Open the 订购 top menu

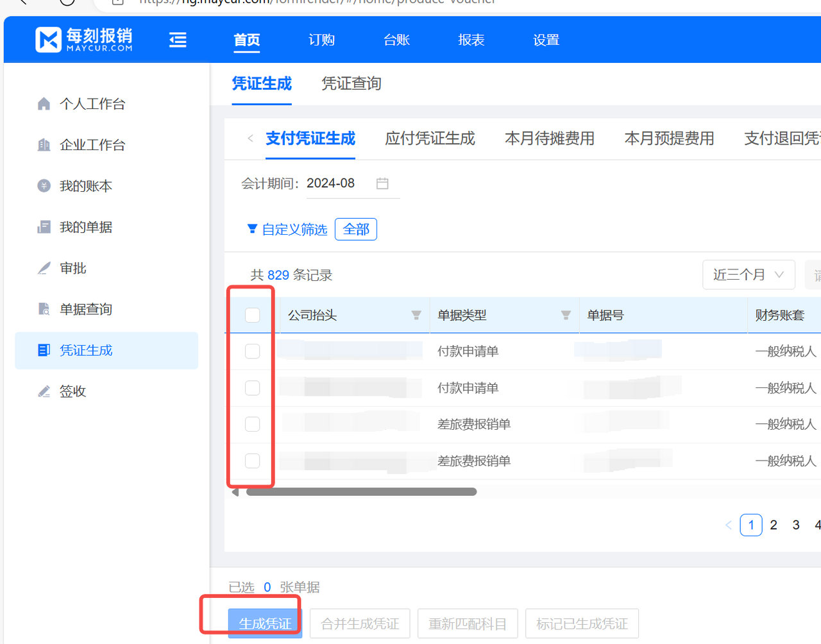(321, 40)
